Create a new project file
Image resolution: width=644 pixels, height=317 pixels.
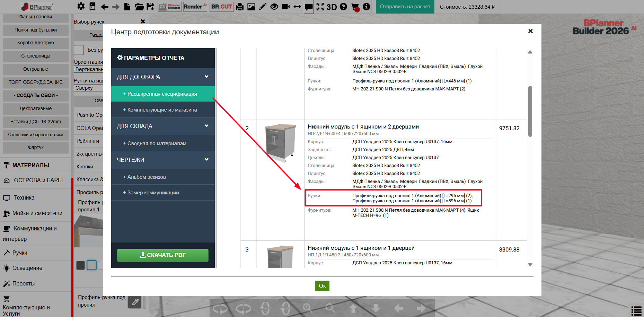[127, 6]
